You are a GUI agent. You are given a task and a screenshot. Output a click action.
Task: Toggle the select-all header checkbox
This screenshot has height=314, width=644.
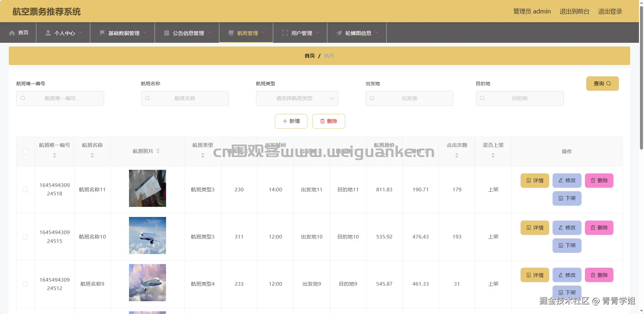(x=26, y=152)
